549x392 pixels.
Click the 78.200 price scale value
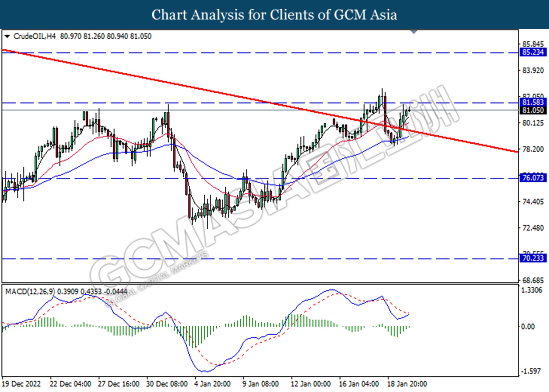tap(533, 149)
